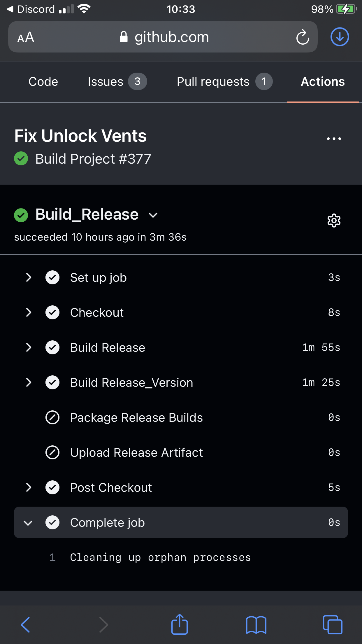Click the green success checkmark beside Build_Release
Image resolution: width=362 pixels, height=644 pixels.
coord(21,215)
